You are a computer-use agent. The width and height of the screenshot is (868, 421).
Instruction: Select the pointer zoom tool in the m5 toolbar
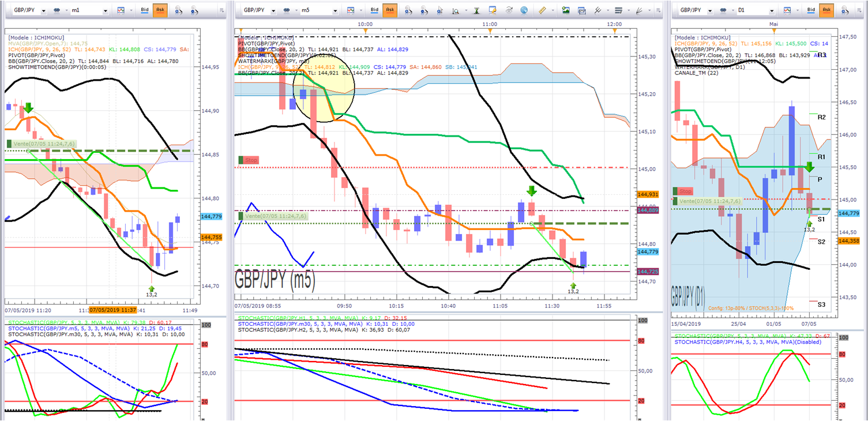click(x=439, y=10)
